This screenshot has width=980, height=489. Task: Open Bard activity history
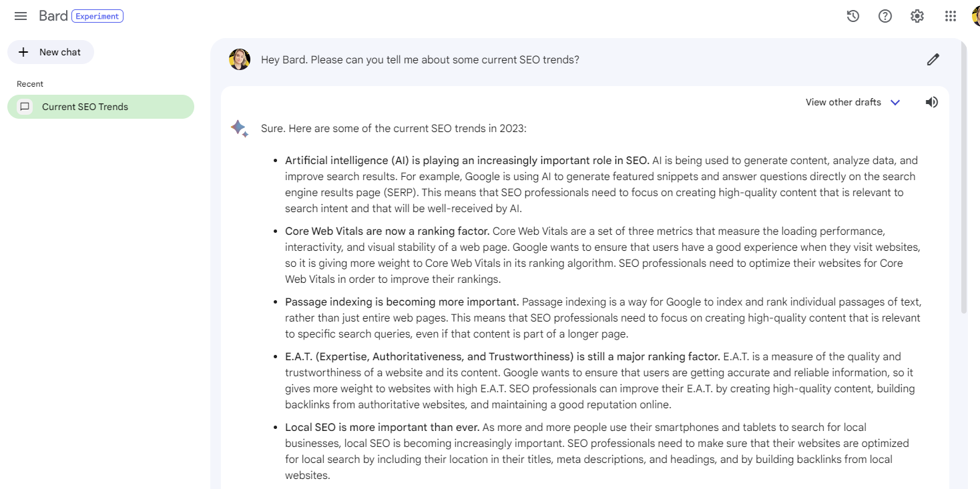click(x=852, y=16)
